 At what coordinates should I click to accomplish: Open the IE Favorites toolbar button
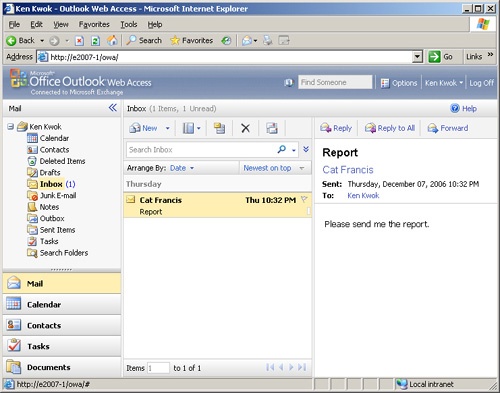(x=192, y=41)
